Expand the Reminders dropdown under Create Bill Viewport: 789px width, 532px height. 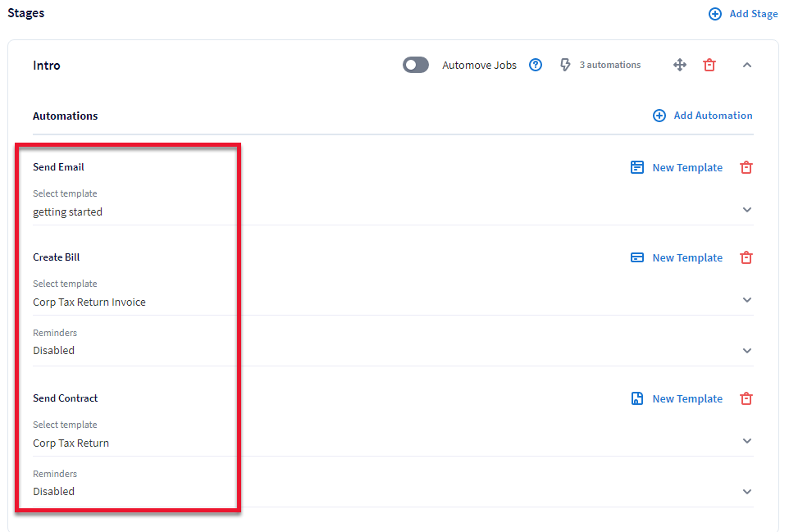click(x=746, y=350)
